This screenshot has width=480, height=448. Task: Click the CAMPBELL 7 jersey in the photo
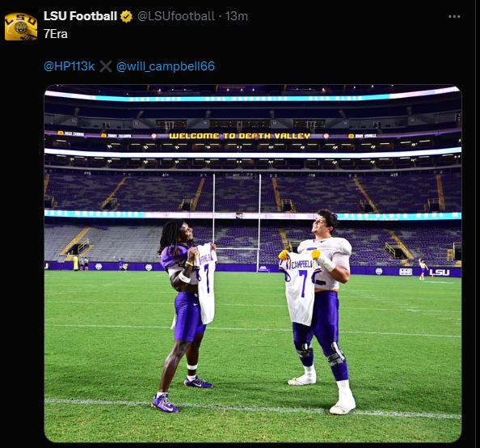pyautogui.click(x=299, y=288)
